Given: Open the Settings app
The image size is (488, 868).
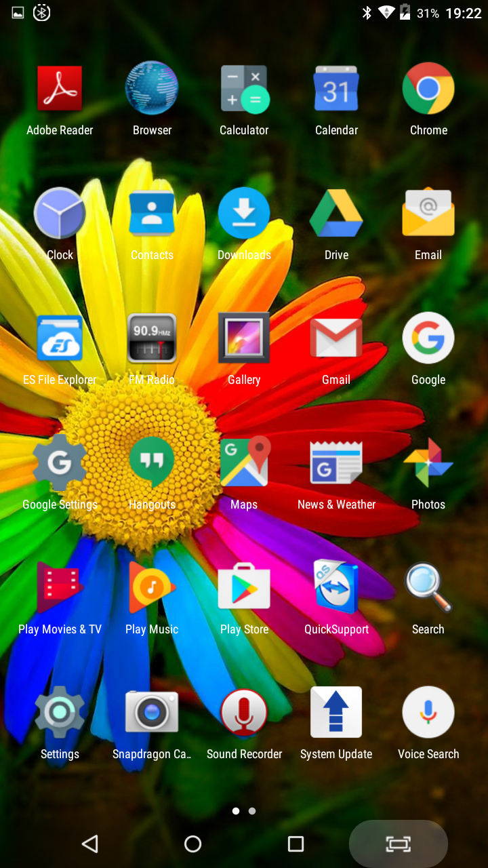Looking at the screenshot, I should click(60, 713).
